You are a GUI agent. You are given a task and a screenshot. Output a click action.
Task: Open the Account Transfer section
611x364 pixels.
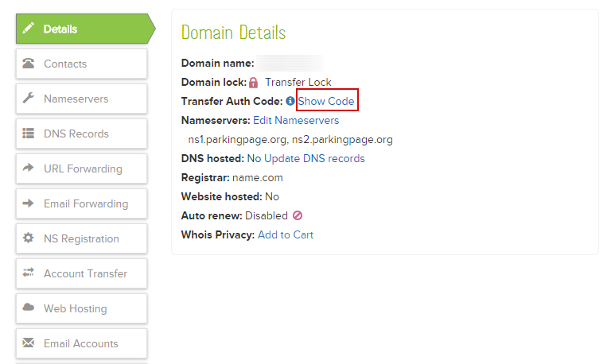point(85,273)
